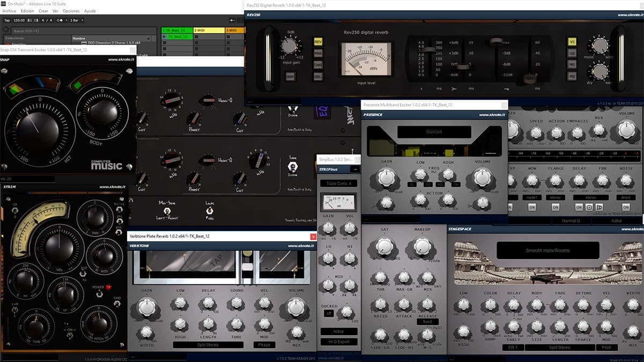This screenshot has width=644, height=362.
Task: Select the M1 button on Rev250
Action: 572,64
